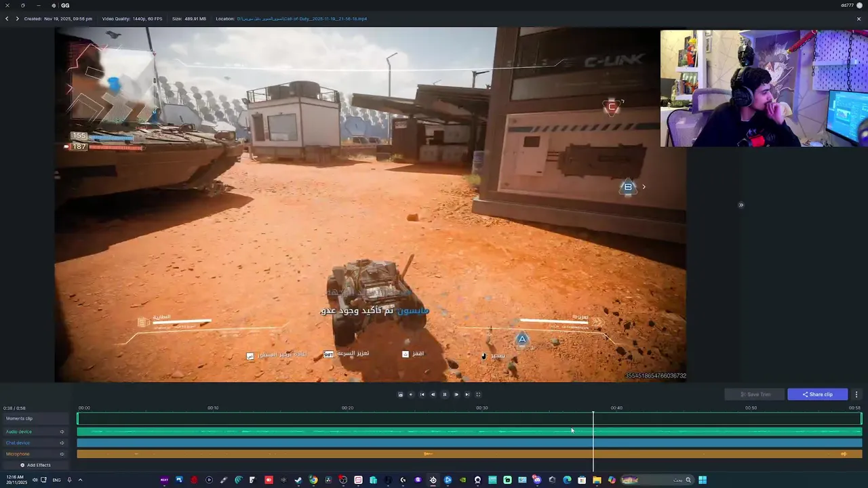Select the Chat device track label
Viewport: 868px width, 488px height.
(18, 443)
